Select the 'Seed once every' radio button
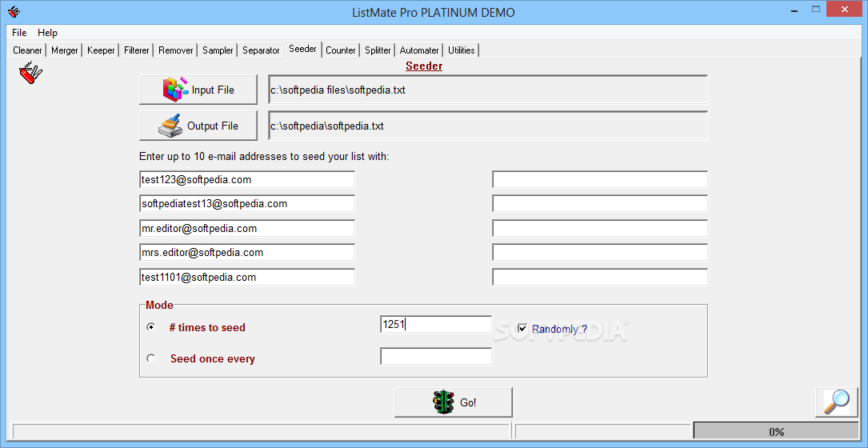 150,358
